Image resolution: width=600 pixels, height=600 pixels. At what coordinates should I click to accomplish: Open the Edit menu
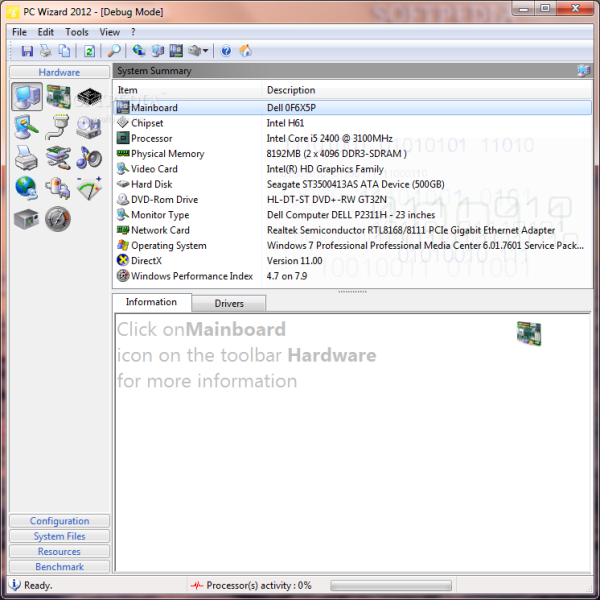coord(46,32)
